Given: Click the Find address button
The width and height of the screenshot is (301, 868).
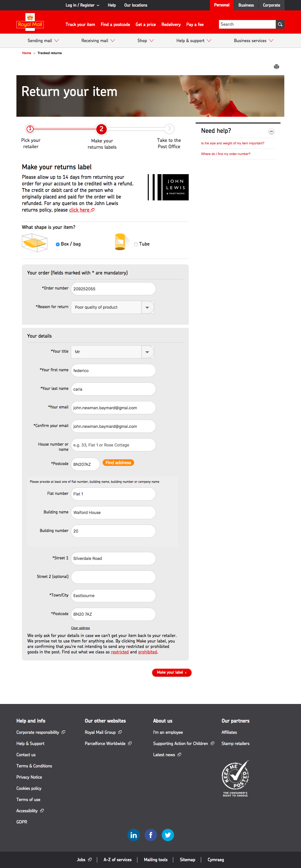Looking at the screenshot, I should point(118,462).
